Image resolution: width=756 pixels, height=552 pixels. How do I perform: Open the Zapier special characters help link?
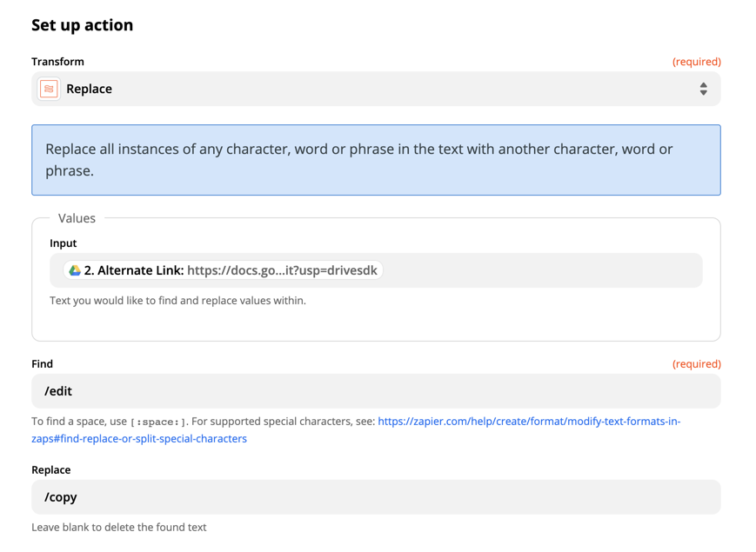click(x=529, y=422)
